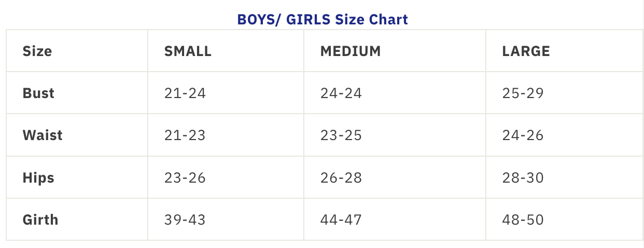Click the medium bust value 24-24
This screenshot has height=248, width=644.
tap(341, 93)
